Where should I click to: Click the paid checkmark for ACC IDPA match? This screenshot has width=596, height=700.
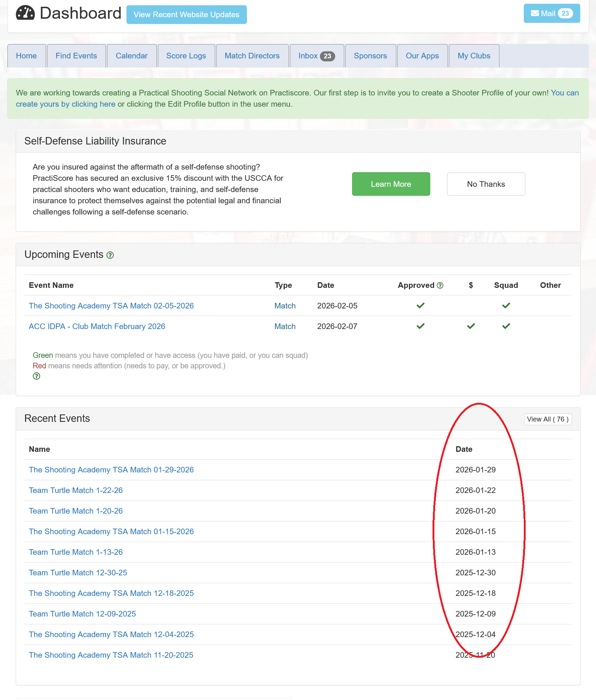pos(471,326)
